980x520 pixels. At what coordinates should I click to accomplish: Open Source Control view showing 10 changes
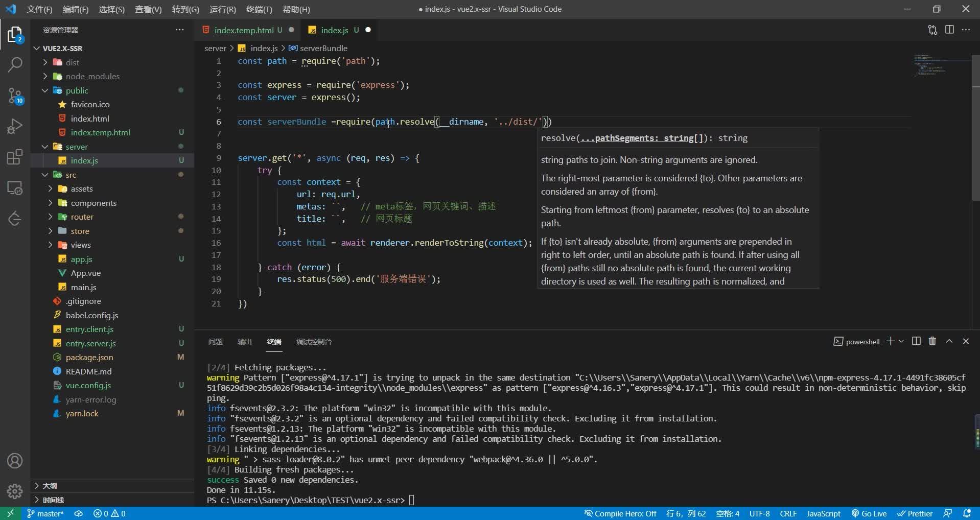pyautogui.click(x=15, y=96)
